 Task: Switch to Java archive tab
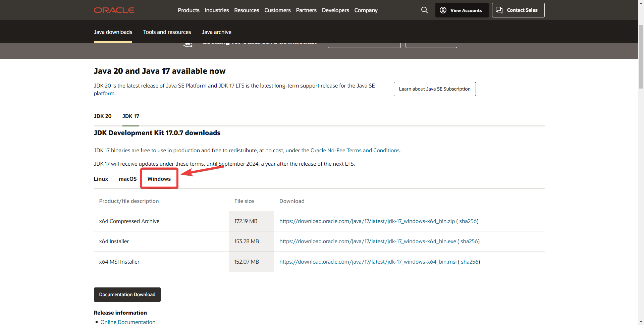click(216, 32)
